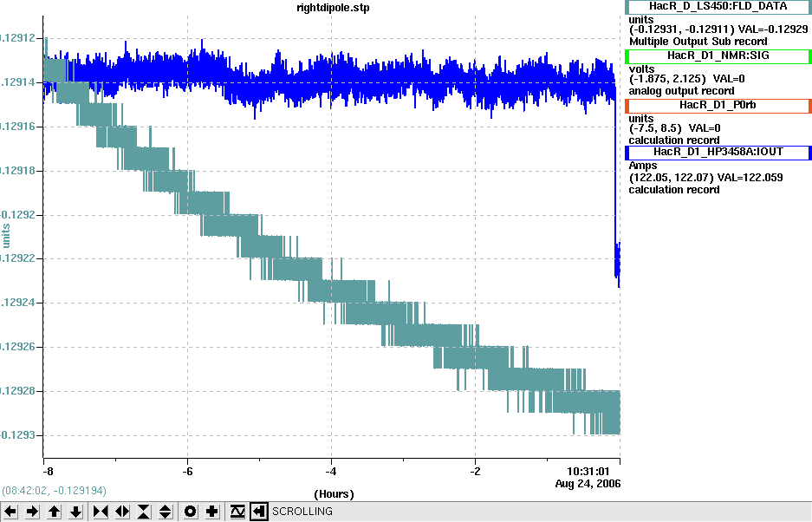Pan the plot down with the down arrow

point(75,512)
